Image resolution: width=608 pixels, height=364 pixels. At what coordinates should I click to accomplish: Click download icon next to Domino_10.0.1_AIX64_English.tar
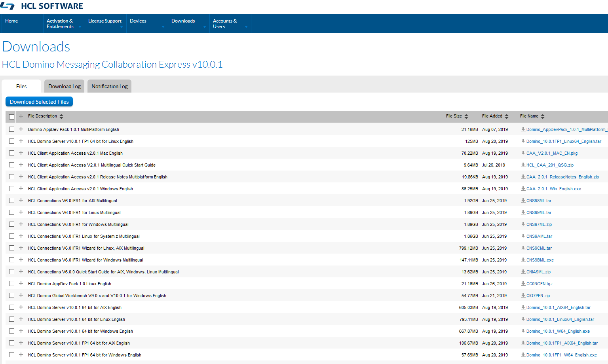[523, 307]
